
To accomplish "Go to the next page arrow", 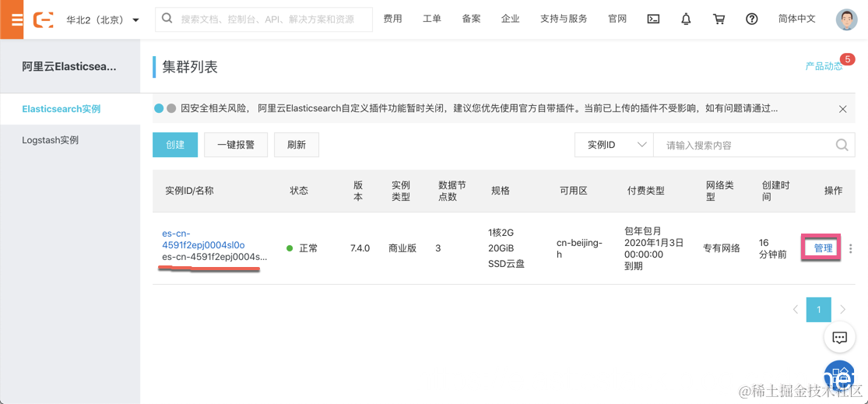I will pyautogui.click(x=843, y=309).
